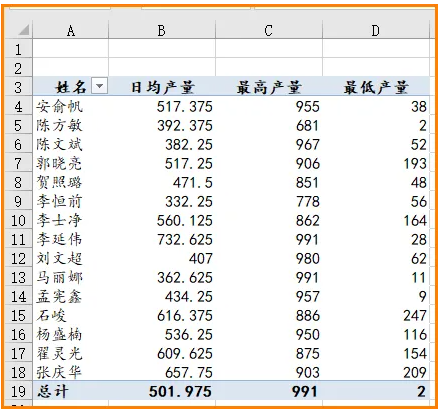Select row 1 header

click(x=18, y=49)
